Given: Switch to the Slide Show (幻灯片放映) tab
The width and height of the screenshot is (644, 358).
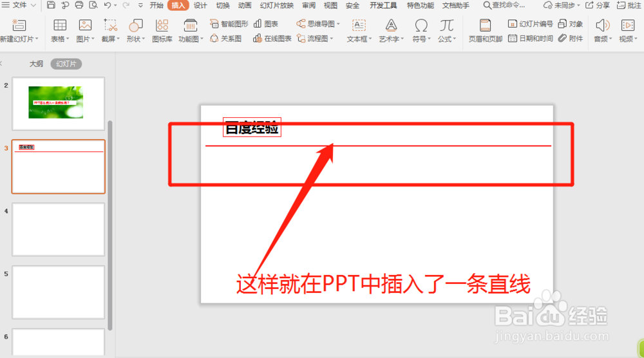Looking at the screenshot, I should [x=277, y=5].
